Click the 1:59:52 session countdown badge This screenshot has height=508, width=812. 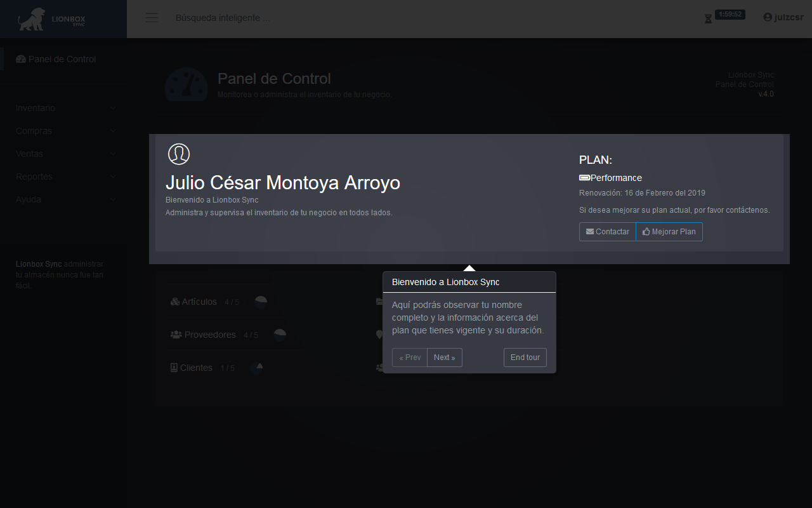730,14
